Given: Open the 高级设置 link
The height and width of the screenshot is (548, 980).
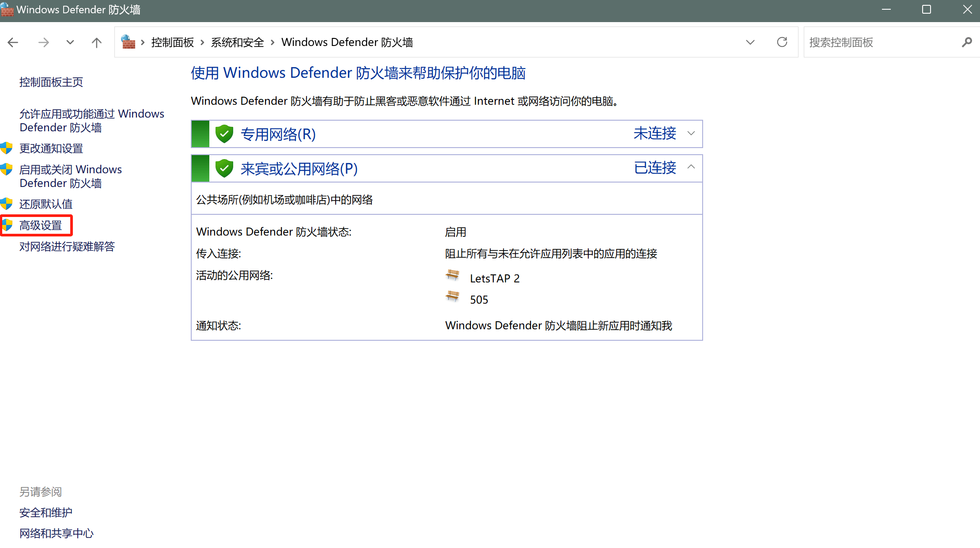Looking at the screenshot, I should point(41,225).
